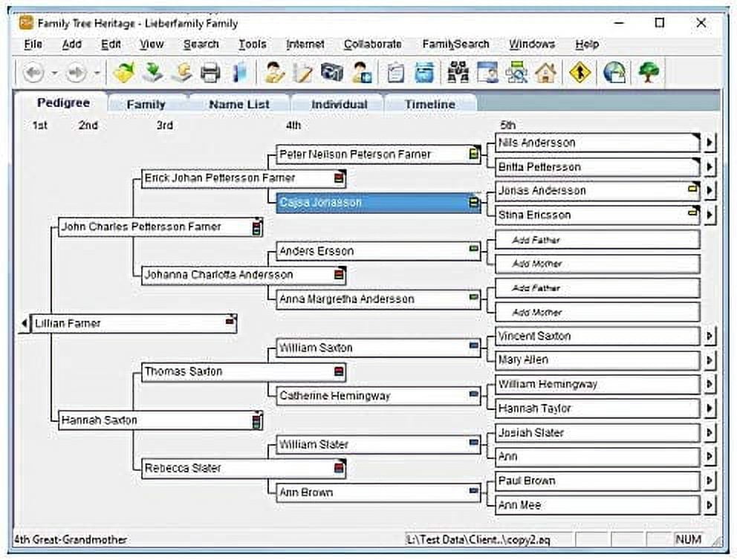Click the green tree icon in toolbar
Viewport: 737px width, 560px height.
649,73
